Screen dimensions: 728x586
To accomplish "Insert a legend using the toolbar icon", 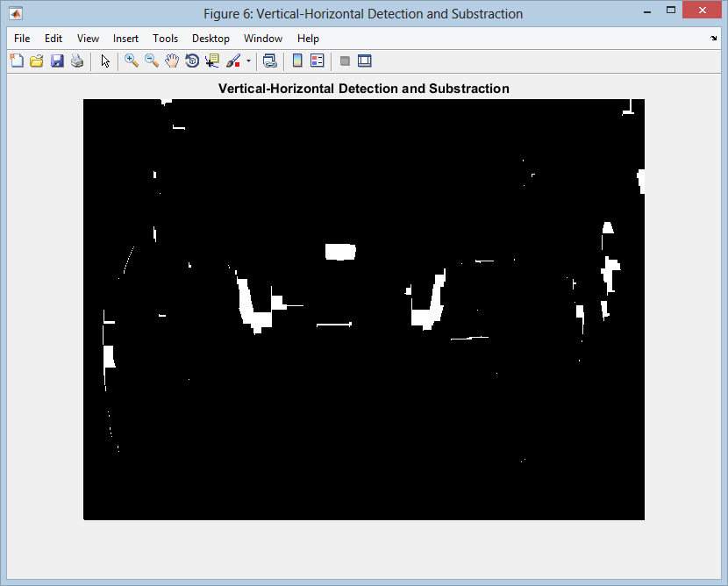I will point(318,61).
